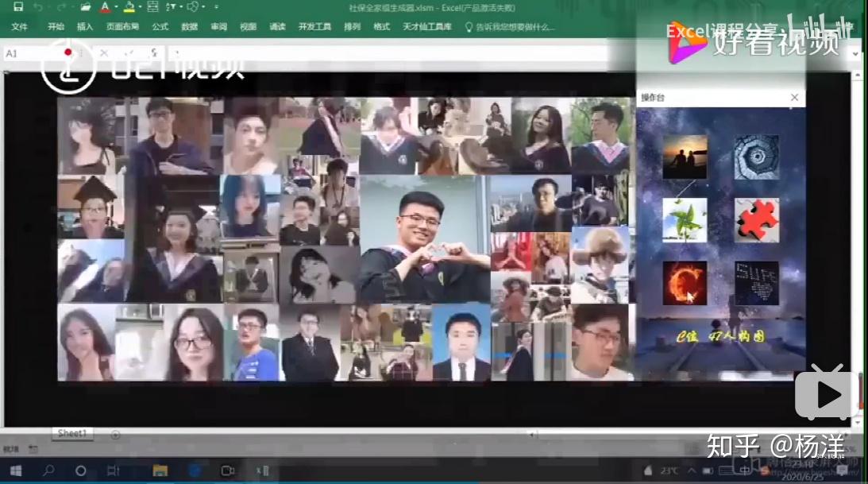
Task: Switch to the 插入 ribbon tab
Action: click(x=85, y=26)
